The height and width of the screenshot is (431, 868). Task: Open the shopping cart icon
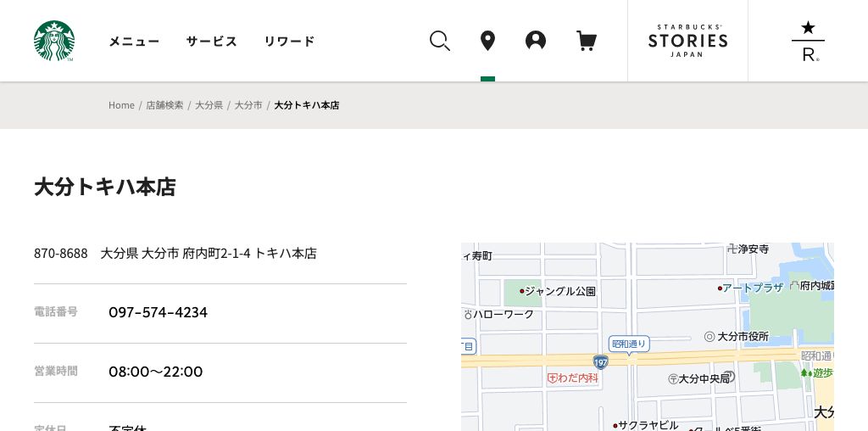587,41
